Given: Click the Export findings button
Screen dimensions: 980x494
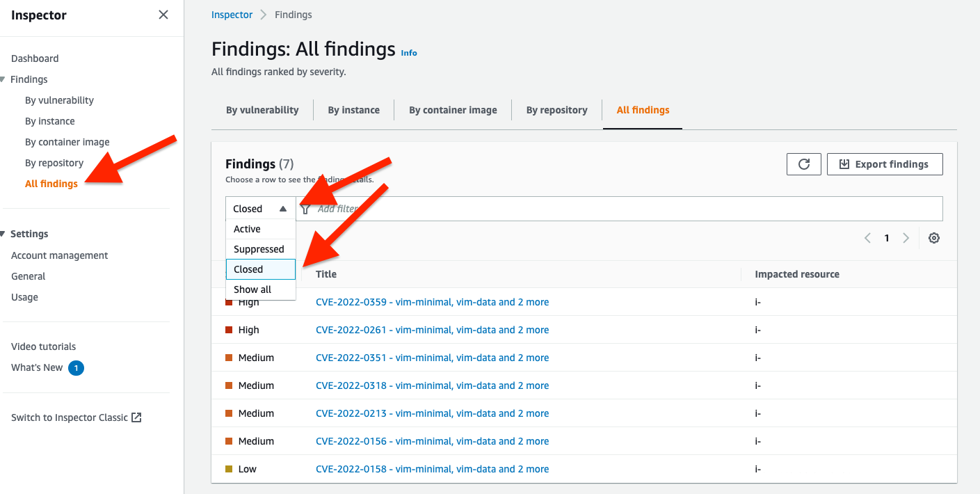Looking at the screenshot, I should (884, 164).
